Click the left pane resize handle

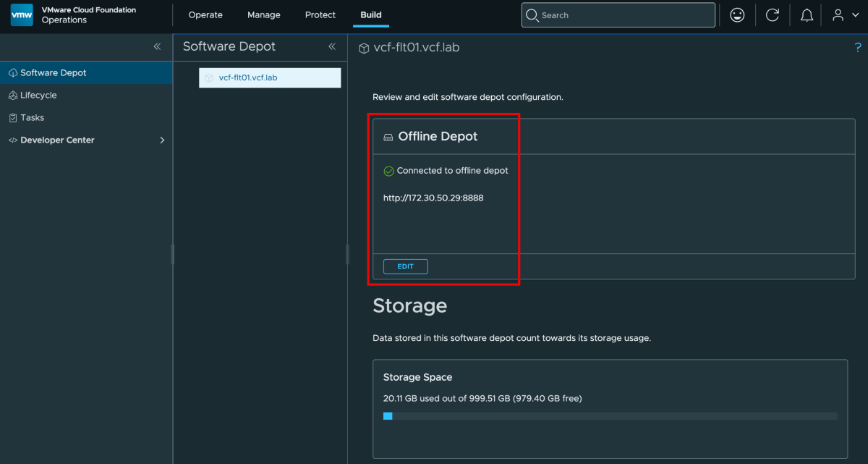click(x=172, y=254)
